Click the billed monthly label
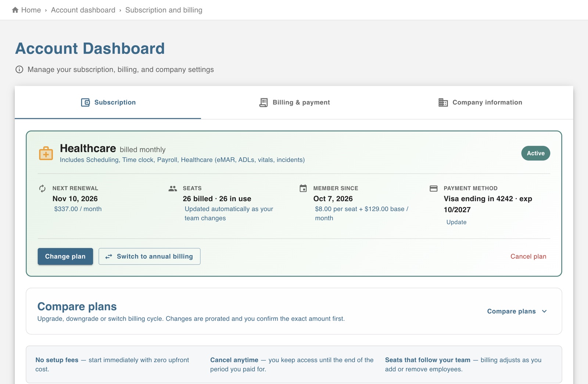 click(143, 150)
